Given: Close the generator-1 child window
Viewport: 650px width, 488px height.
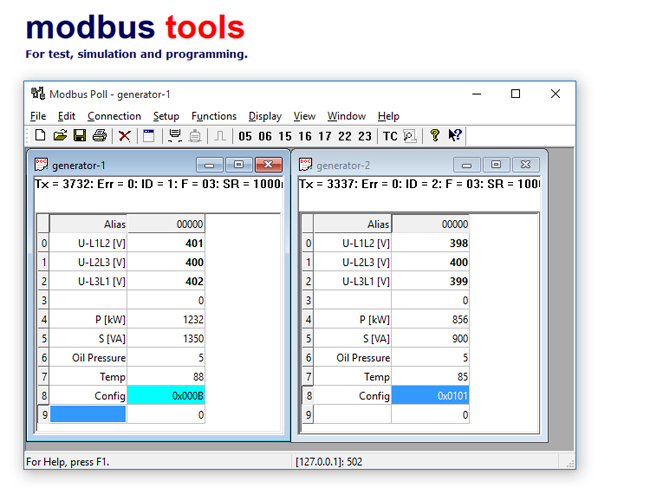Looking at the screenshot, I should click(x=268, y=165).
